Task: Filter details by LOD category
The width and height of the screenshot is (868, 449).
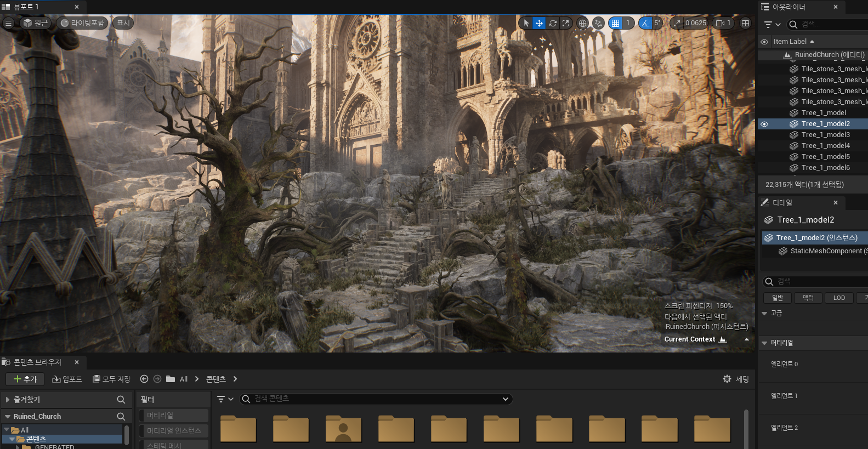Action: [839, 298]
